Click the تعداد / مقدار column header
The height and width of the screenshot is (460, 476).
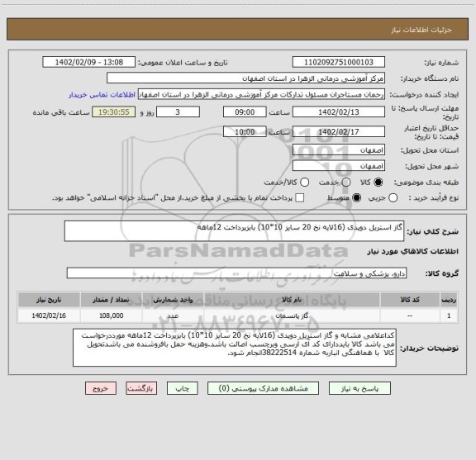coord(111,300)
